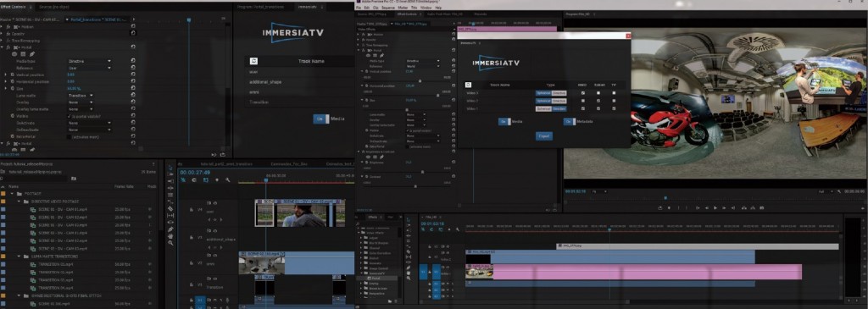Click the wrench timeline settings icon

(x=227, y=179)
